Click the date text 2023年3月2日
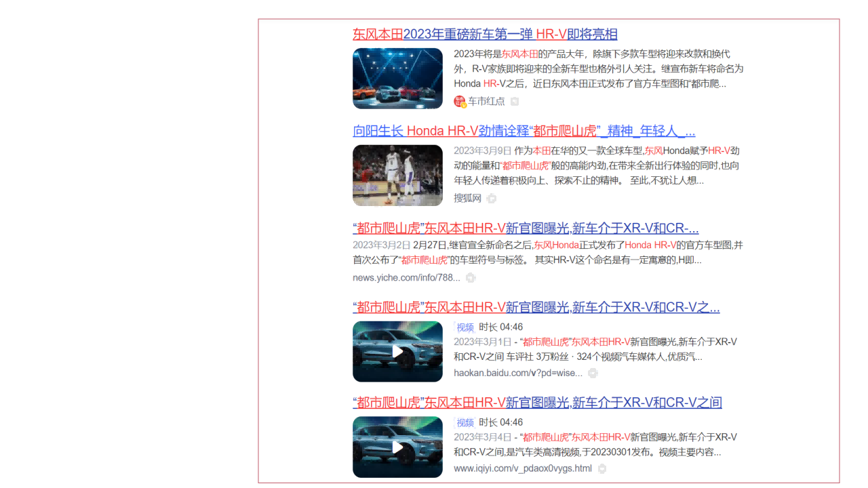Viewport: 868px width, 488px height. point(382,245)
